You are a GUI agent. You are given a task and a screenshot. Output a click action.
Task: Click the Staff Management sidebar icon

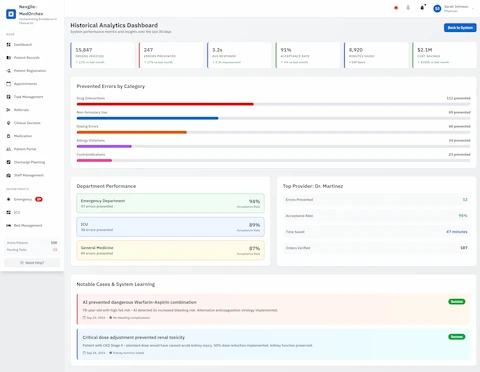click(9, 175)
